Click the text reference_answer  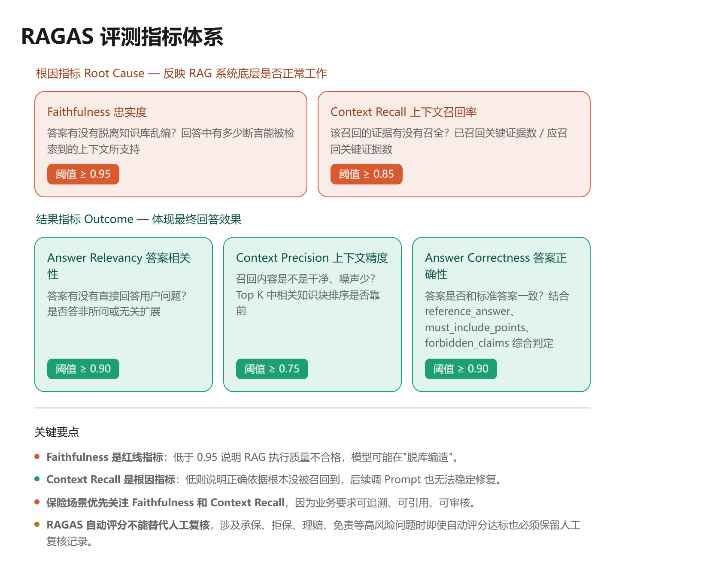coord(468,311)
